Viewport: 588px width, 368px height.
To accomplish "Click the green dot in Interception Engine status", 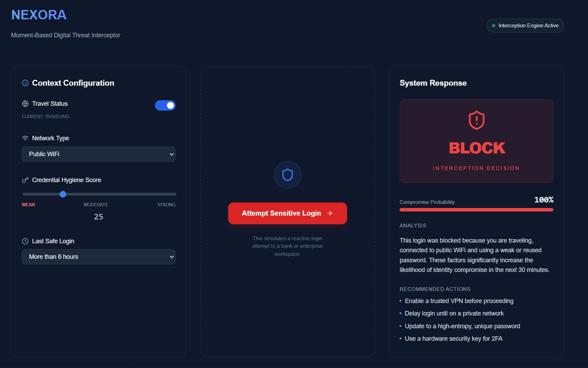I will coord(494,26).
